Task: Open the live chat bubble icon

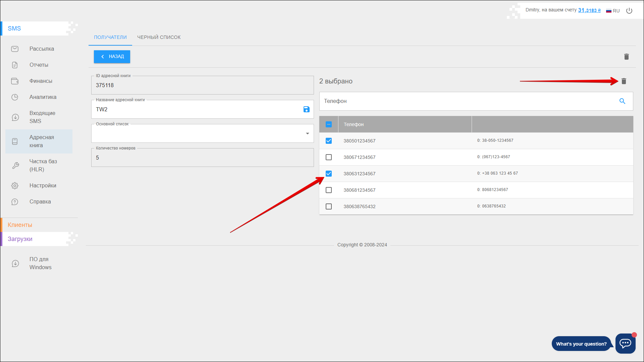Action: pyautogui.click(x=625, y=343)
